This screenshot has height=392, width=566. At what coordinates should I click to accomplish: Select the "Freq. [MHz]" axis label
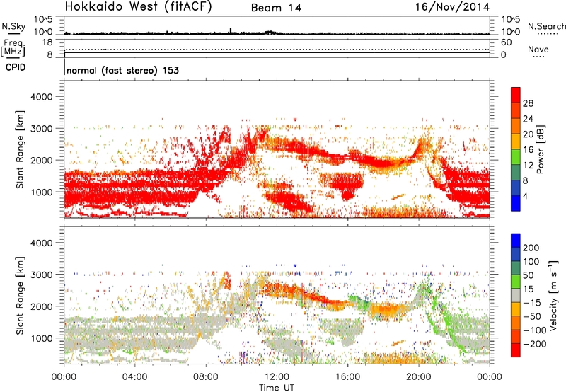pos(13,47)
